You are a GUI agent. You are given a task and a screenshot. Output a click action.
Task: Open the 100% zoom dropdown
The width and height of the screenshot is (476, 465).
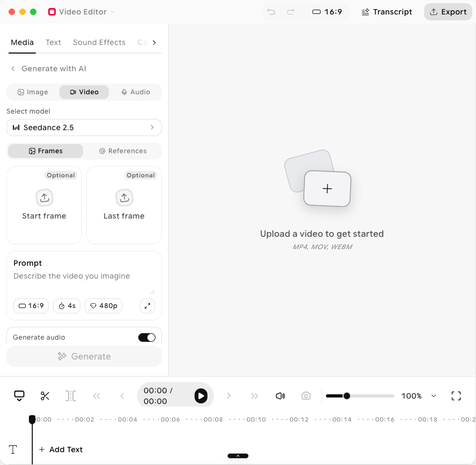(419, 396)
